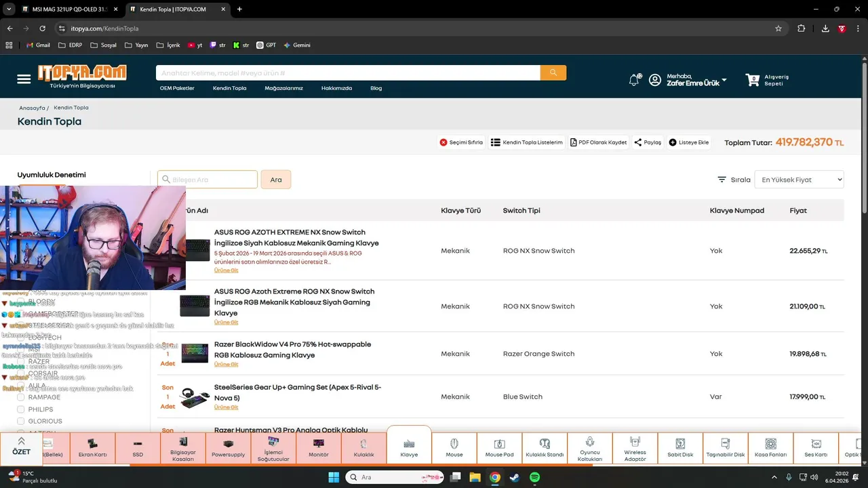Viewport: 868px width, 488px height.
Task: Click PDF Olarak Kaydet
Action: coord(598,142)
